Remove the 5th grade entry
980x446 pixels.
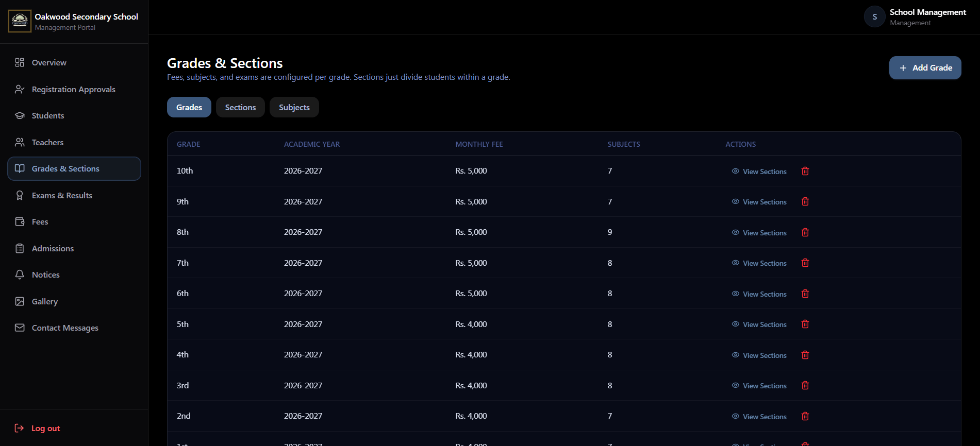(x=805, y=324)
